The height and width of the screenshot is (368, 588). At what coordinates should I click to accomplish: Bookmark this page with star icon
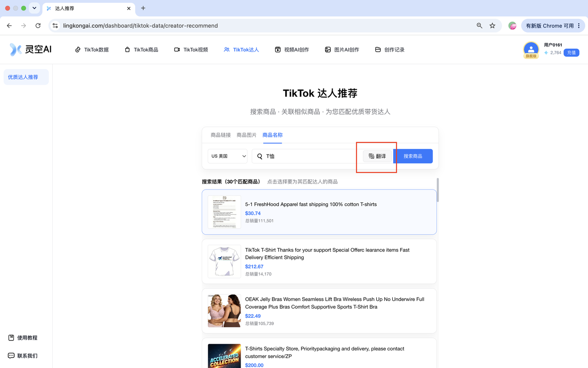492,26
